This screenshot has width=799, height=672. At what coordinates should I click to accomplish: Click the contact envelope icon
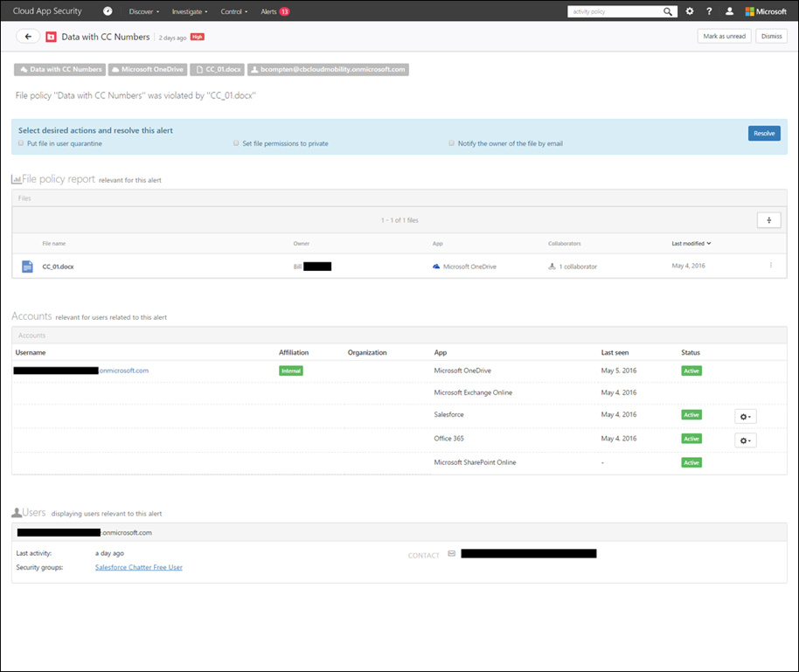[x=451, y=554]
